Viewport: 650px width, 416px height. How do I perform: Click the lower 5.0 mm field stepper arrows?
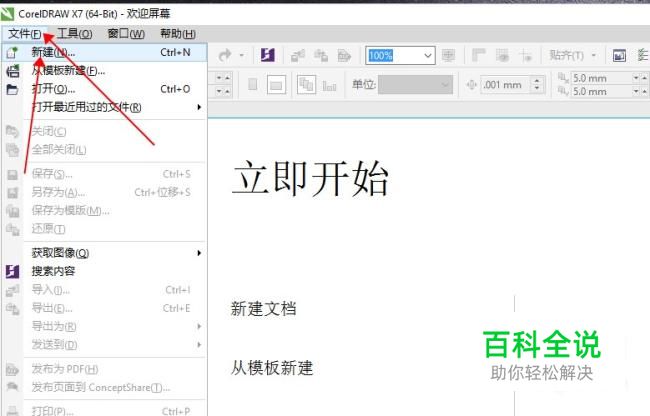point(640,91)
